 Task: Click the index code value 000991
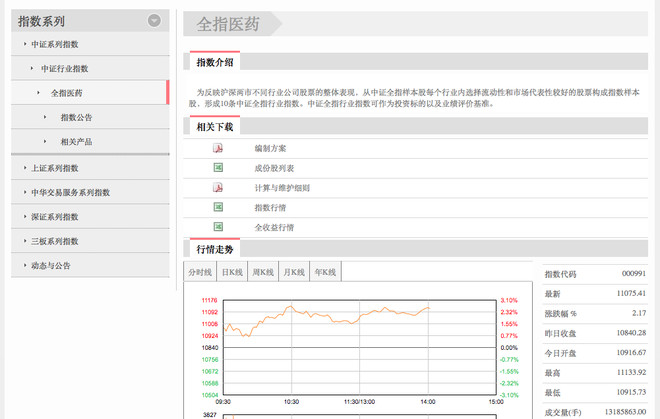tap(633, 273)
